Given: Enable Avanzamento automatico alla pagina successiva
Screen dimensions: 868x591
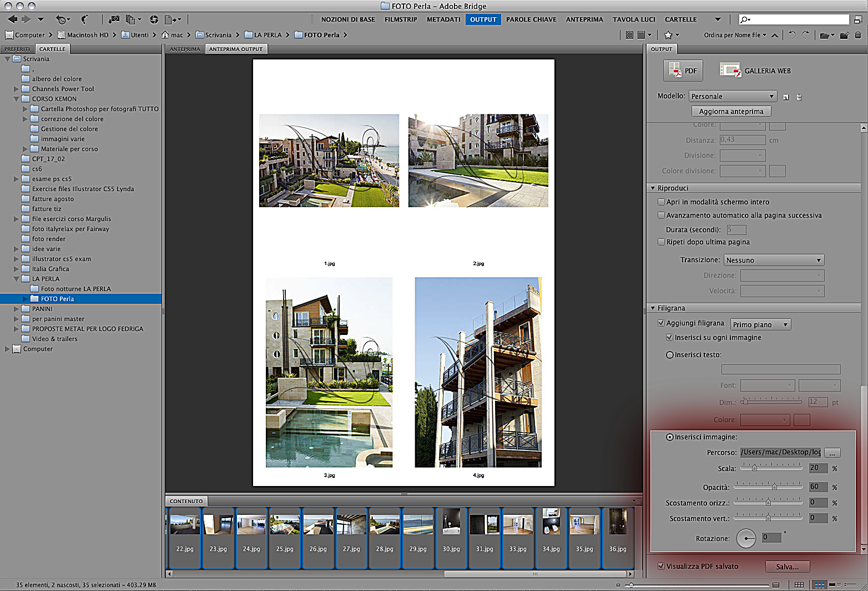Looking at the screenshot, I should pos(661,215).
